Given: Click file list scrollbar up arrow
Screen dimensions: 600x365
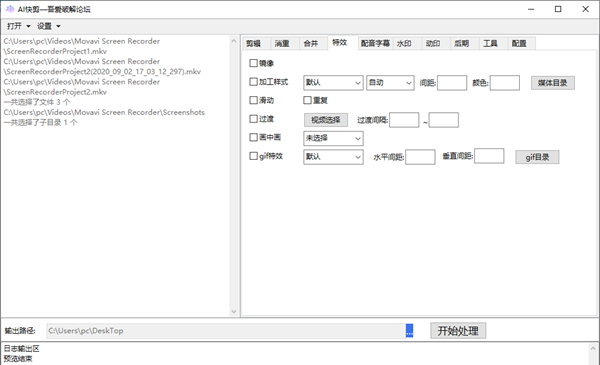Looking at the screenshot, I should [234, 41].
